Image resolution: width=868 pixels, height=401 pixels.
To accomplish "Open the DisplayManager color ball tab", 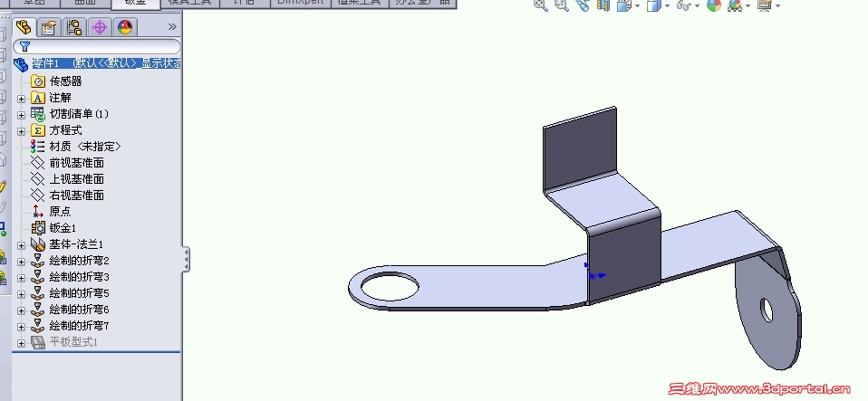I will click(124, 27).
